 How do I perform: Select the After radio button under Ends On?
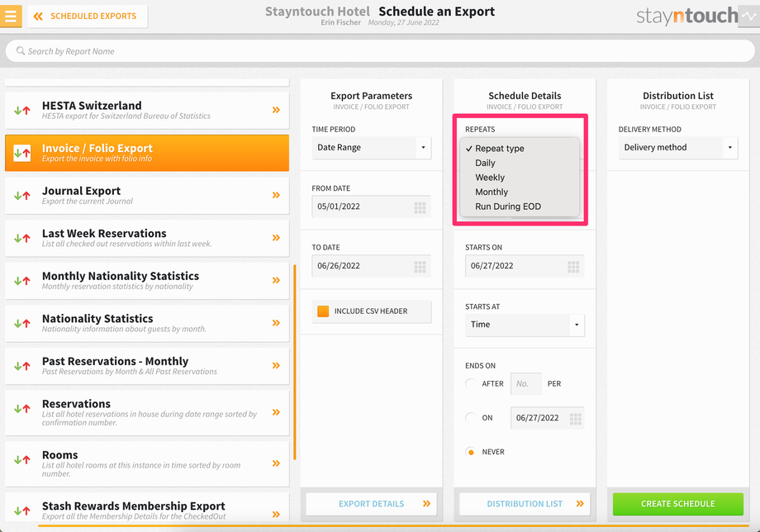(x=470, y=384)
